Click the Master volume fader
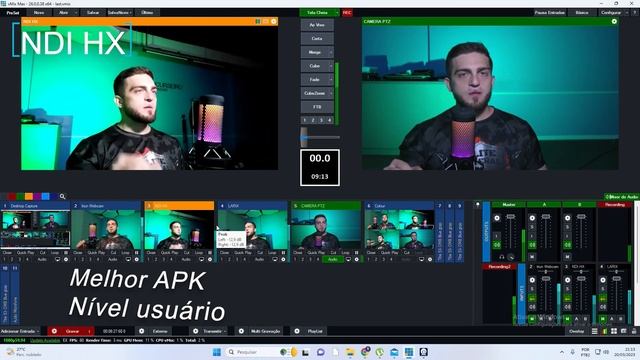The width and height of the screenshot is (640, 360). click(x=510, y=217)
